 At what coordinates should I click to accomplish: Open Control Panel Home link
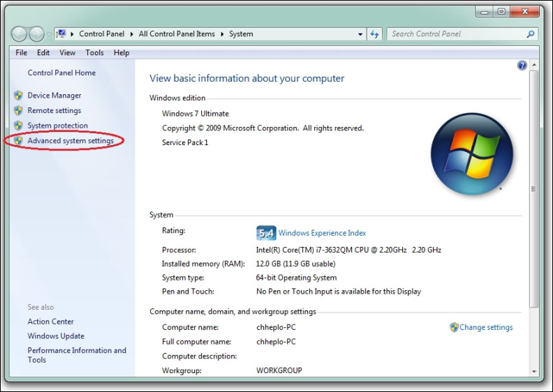coord(61,73)
